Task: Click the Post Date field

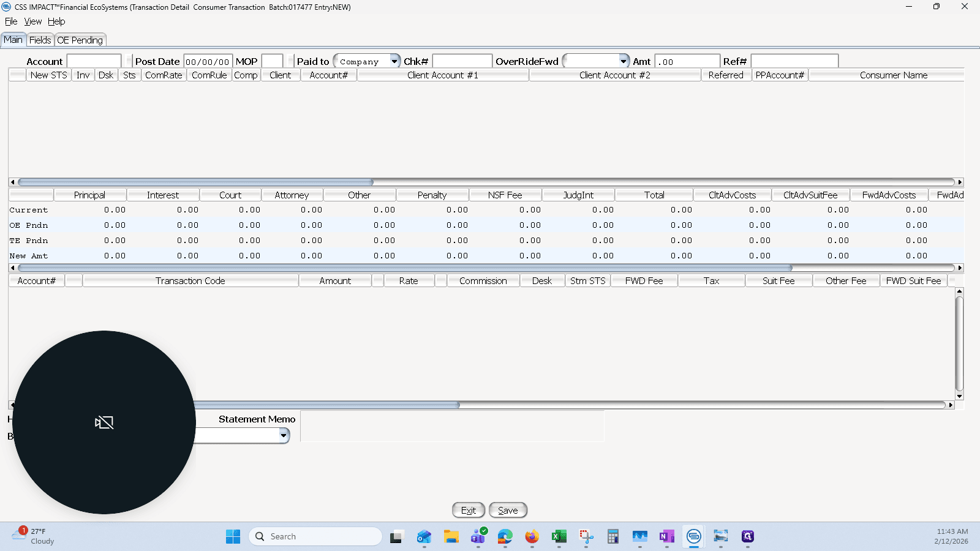Action: point(208,61)
